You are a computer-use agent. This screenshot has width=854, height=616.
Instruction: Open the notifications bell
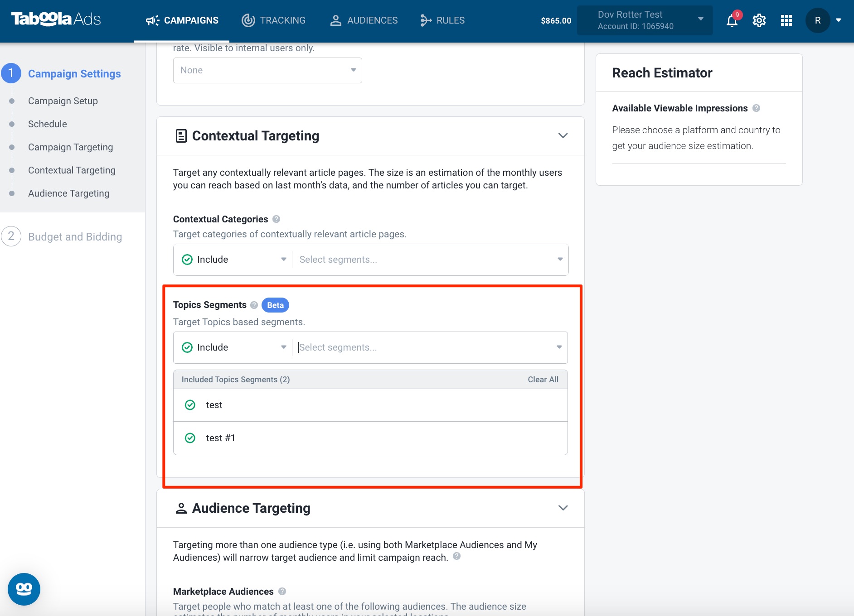(x=732, y=20)
